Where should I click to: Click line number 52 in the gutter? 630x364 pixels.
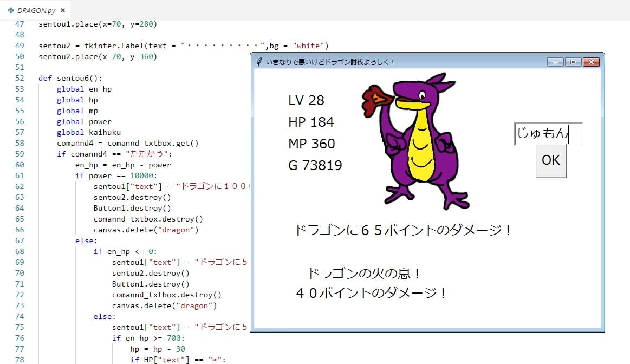pos(20,78)
